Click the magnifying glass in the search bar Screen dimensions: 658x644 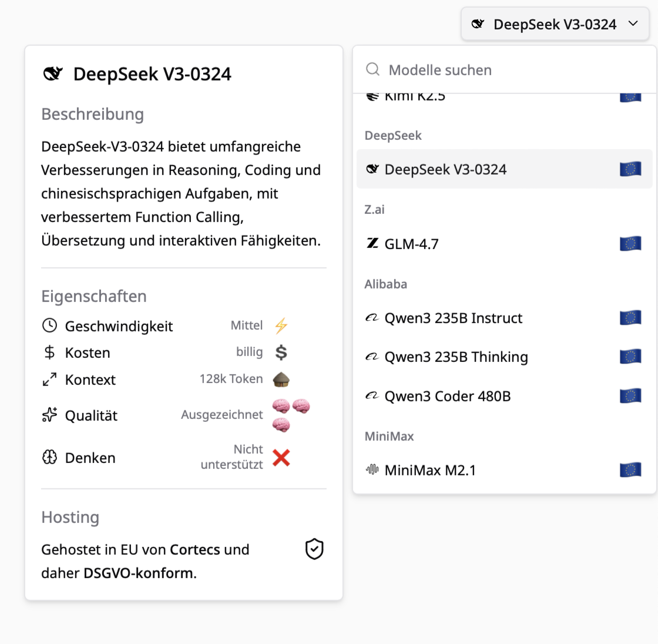pyautogui.click(x=372, y=69)
